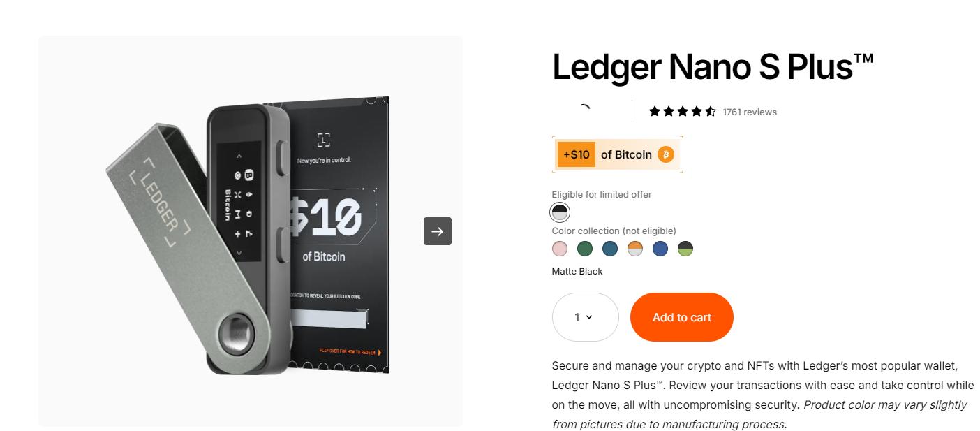This screenshot has height=431, width=980.
Task: Click the quantity dropdown chevron arrow
Action: click(589, 317)
